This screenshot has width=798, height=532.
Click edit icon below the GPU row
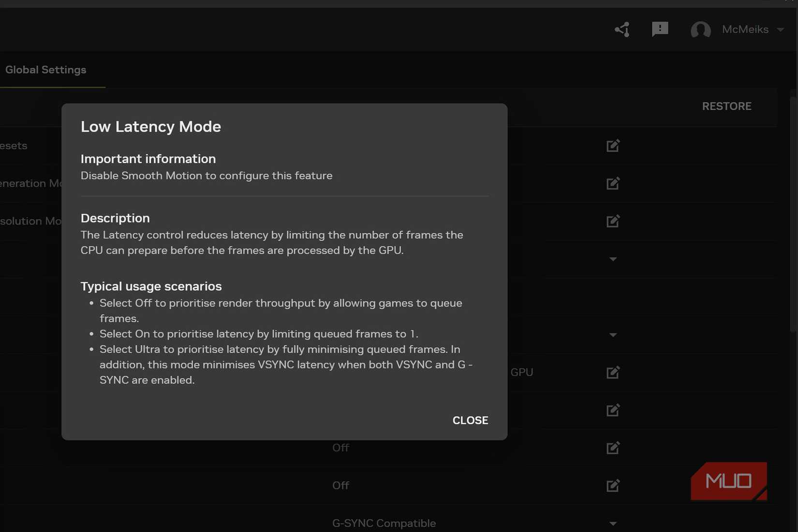[x=613, y=410]
